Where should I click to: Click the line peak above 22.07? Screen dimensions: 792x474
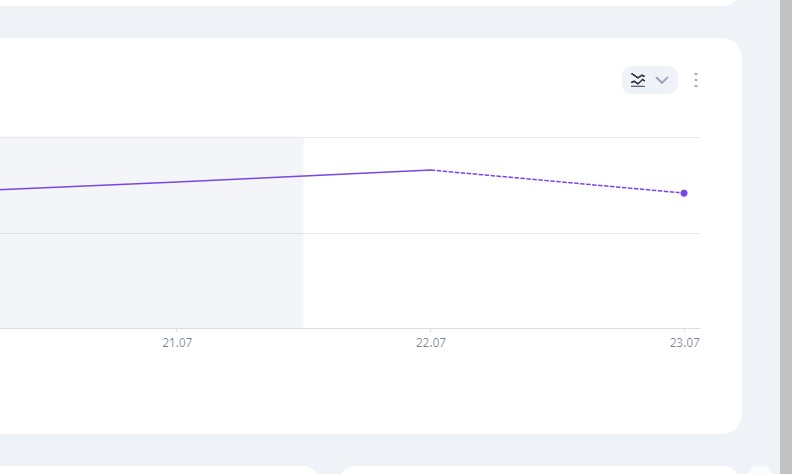click(x=431, y=170)
